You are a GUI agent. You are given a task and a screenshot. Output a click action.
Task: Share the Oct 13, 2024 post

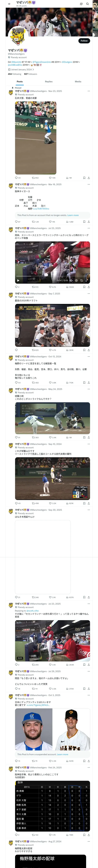point(89,382)
